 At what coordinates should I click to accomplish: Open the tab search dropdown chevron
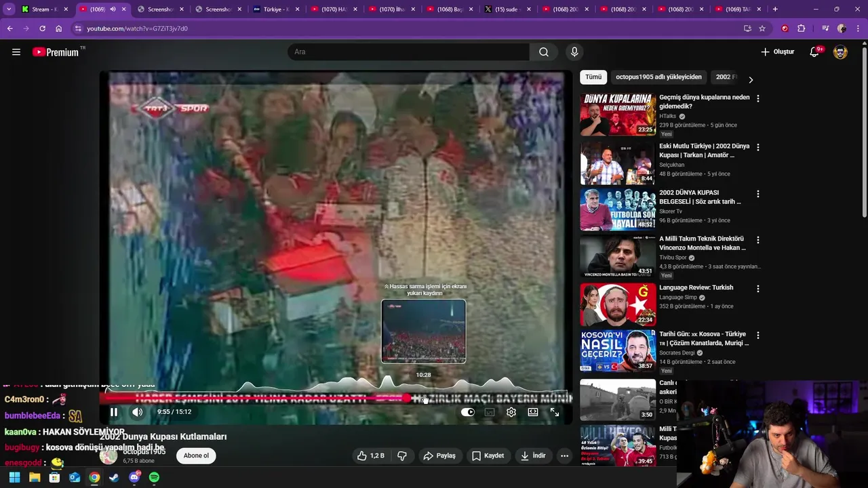point(9,9)
